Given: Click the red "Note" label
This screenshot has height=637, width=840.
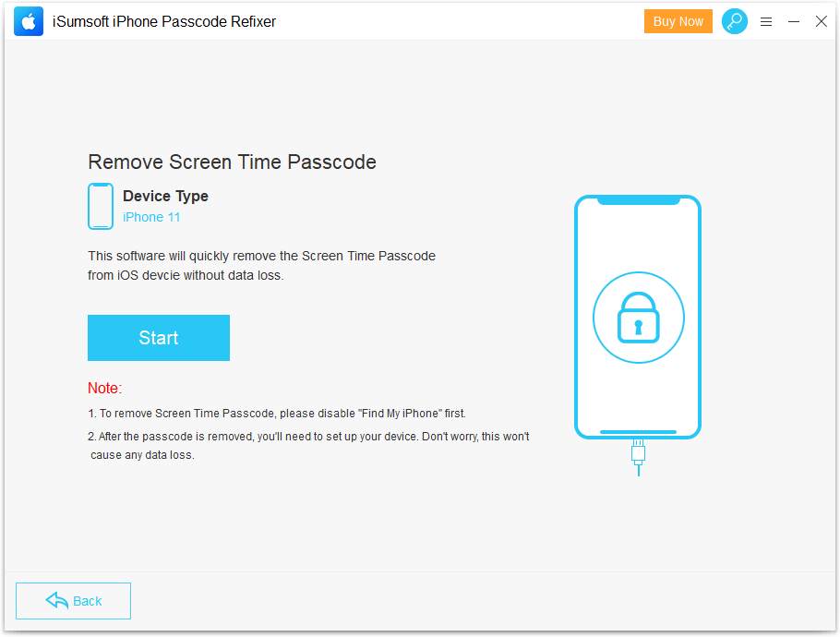Looking at the screenshot, I should (103, 388).
